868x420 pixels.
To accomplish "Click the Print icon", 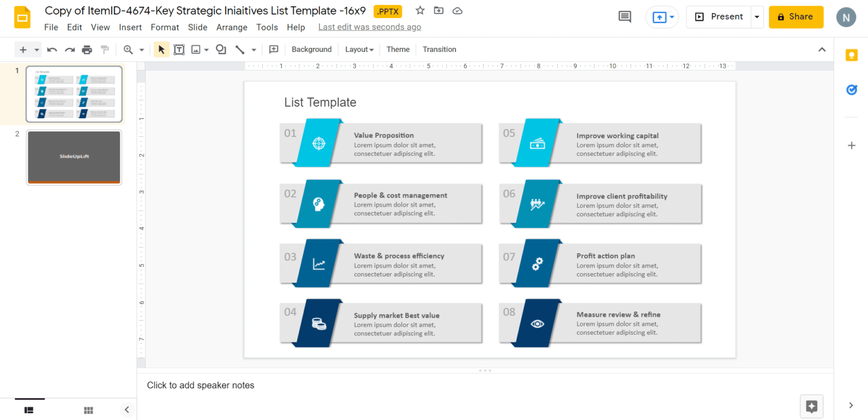I will pyautogui.click(x=87, y=50).
